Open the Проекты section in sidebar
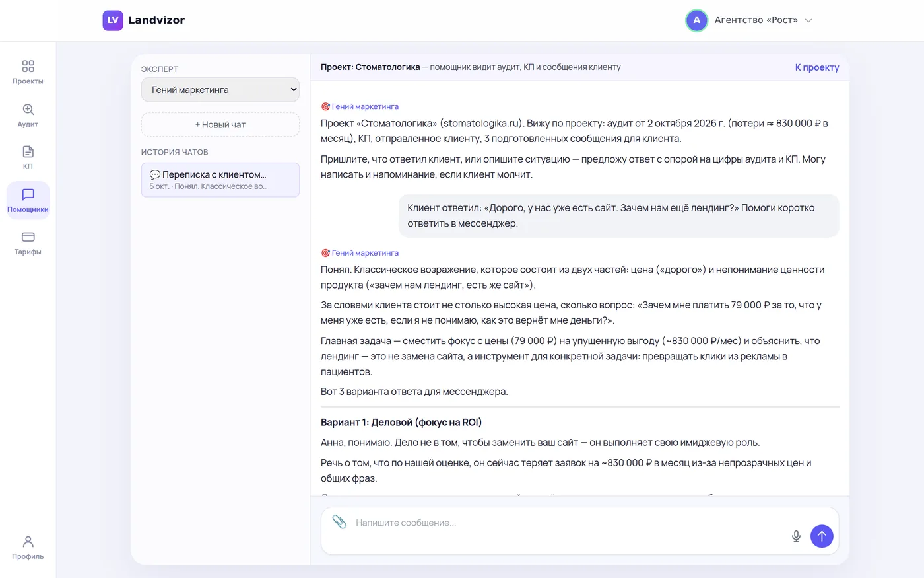Viewport: 924px width, 578px height. coord(28,72)
